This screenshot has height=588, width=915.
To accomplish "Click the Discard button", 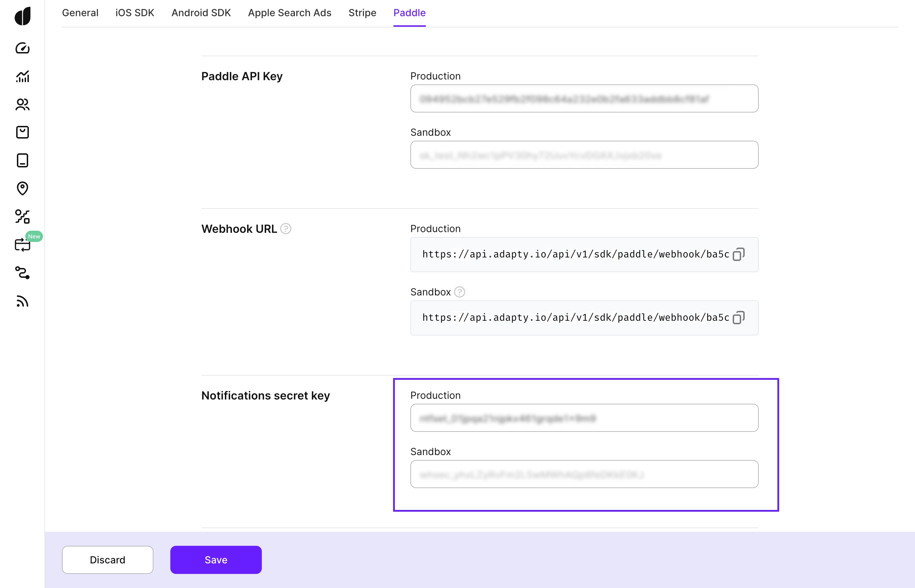I will [107, 560].
